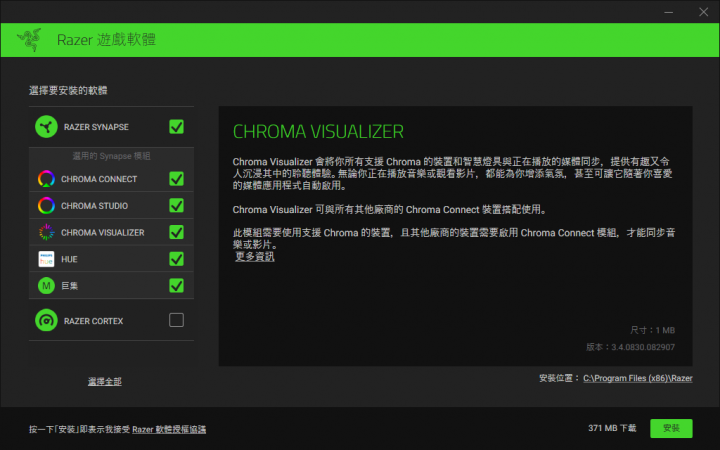Select the CHROMA VISUALIZER row label

[x=103, y=232]
